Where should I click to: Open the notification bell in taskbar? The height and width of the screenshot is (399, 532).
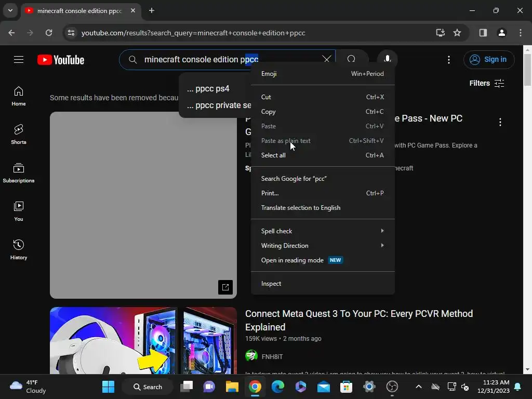click(x=518, y=387)
